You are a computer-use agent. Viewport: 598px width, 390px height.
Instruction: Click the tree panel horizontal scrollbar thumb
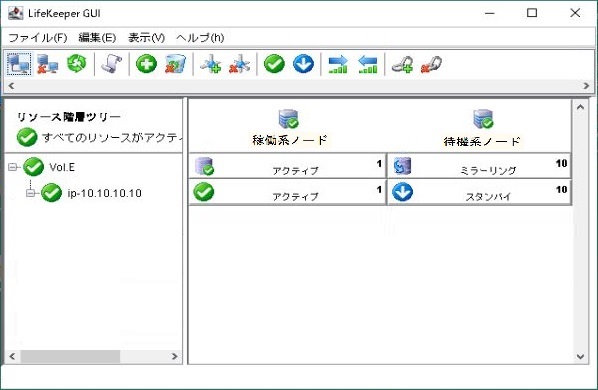click(x=70, y=356)
